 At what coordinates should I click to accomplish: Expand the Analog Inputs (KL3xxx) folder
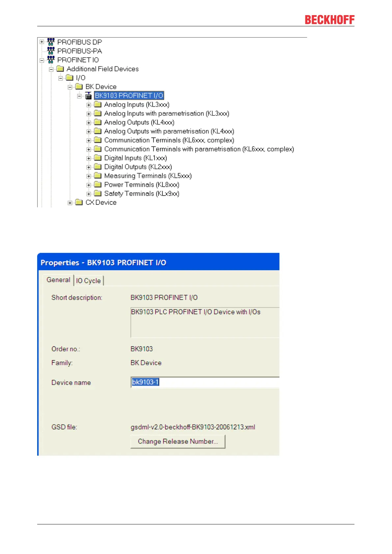tap(89, 105)
